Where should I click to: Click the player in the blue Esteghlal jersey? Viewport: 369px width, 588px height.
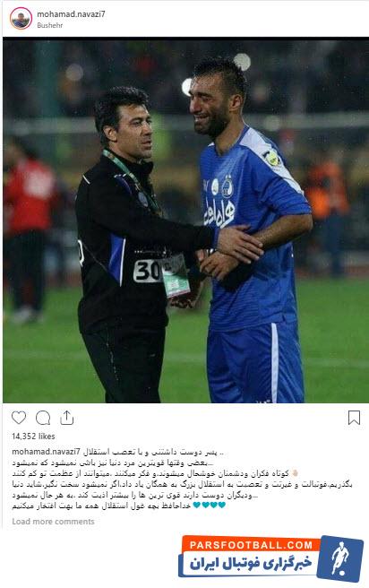[x=251, y=232]
